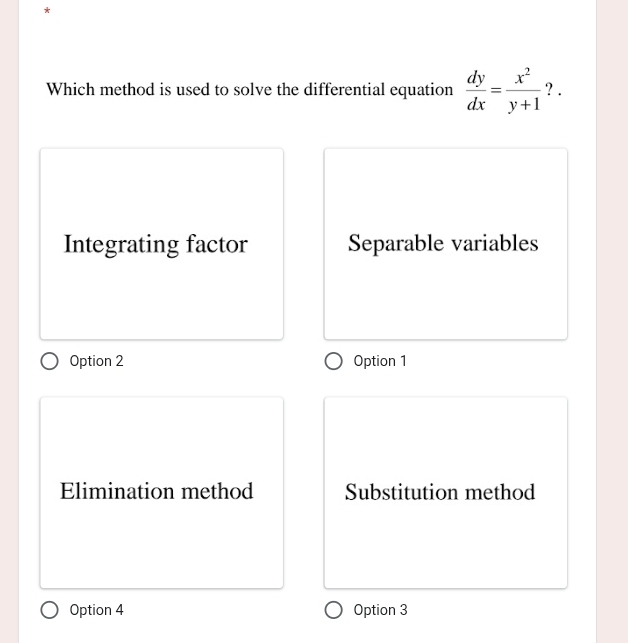Select the Option 2 radio button

pos(50,361)
